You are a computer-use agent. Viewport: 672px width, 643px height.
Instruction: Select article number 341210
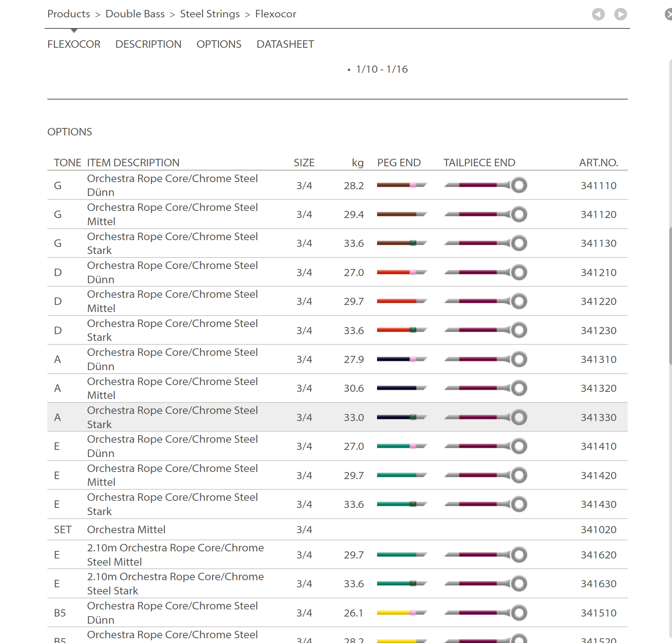599,273
